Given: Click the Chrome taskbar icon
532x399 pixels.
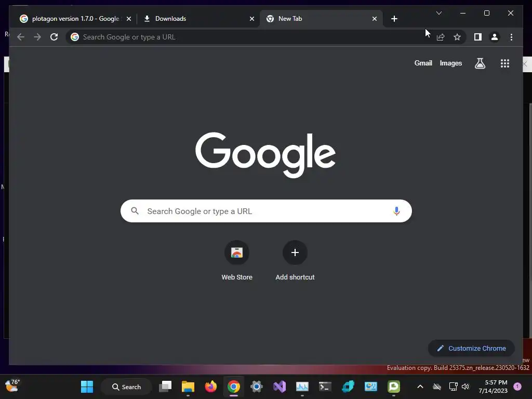Looking at the screenshot, I should click(x=233, y=387).
